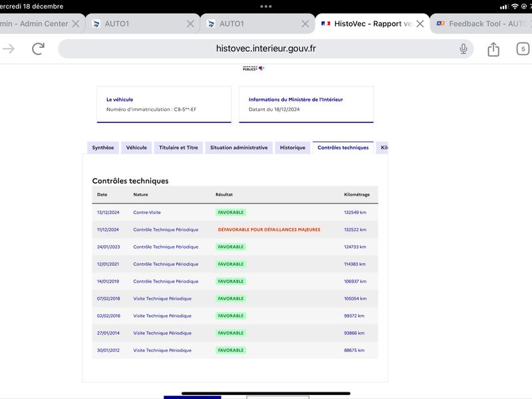
Task: Click Numéro d'immatriculation : CB-5**-EF
Action: click(152, 109)
